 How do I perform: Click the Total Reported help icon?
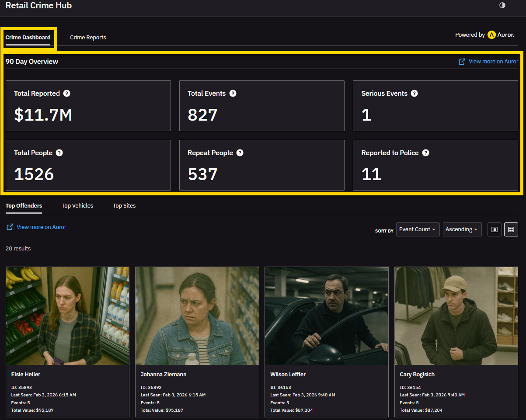tap(66, 93)
